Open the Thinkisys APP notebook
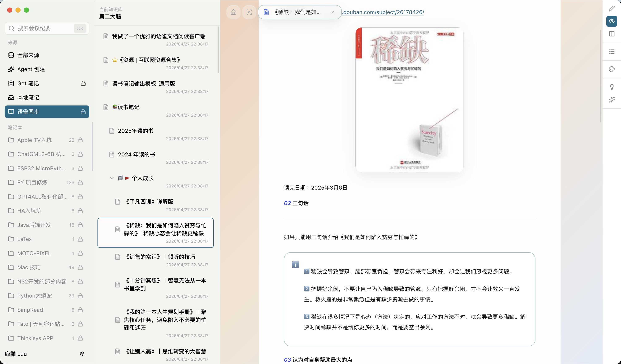The image size is (621, 364). click(x=45, y=338)
